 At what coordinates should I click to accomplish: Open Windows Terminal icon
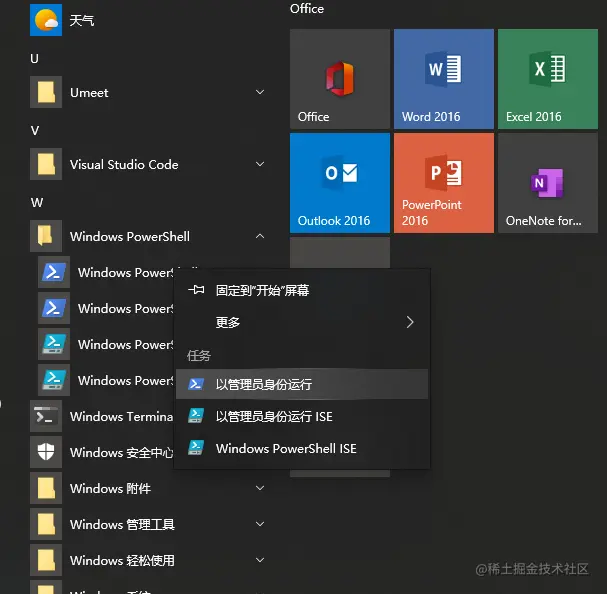click(46, 416)
